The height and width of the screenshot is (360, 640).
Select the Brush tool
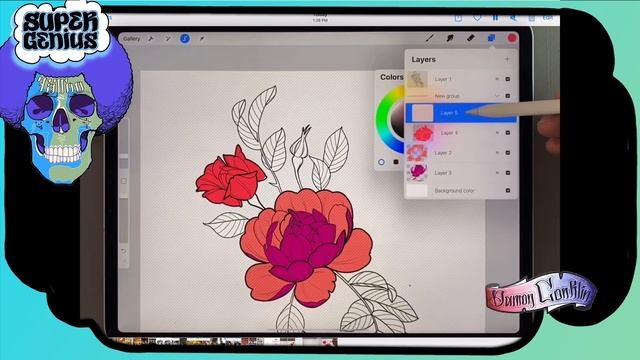tap(430, 38)
